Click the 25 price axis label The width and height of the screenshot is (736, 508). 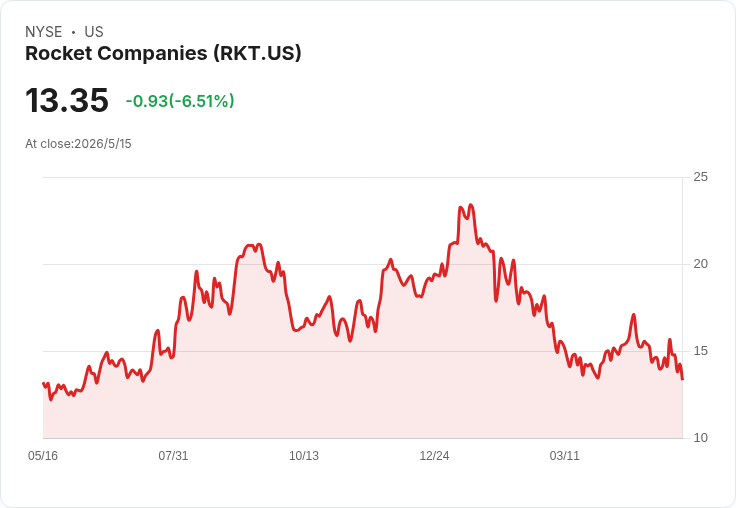tap(700, 177)
